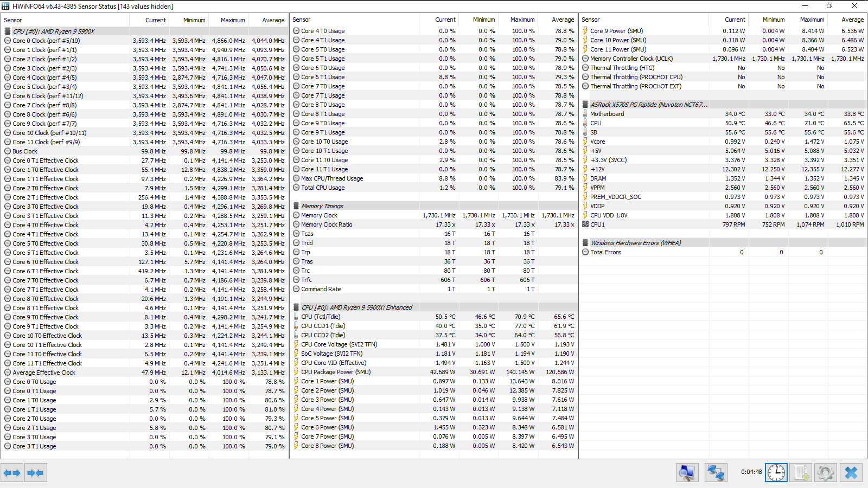Click the lightning icon for DRAM voltage
The width and height of the screenshot is (868, 488).
(x=585, y=178)
